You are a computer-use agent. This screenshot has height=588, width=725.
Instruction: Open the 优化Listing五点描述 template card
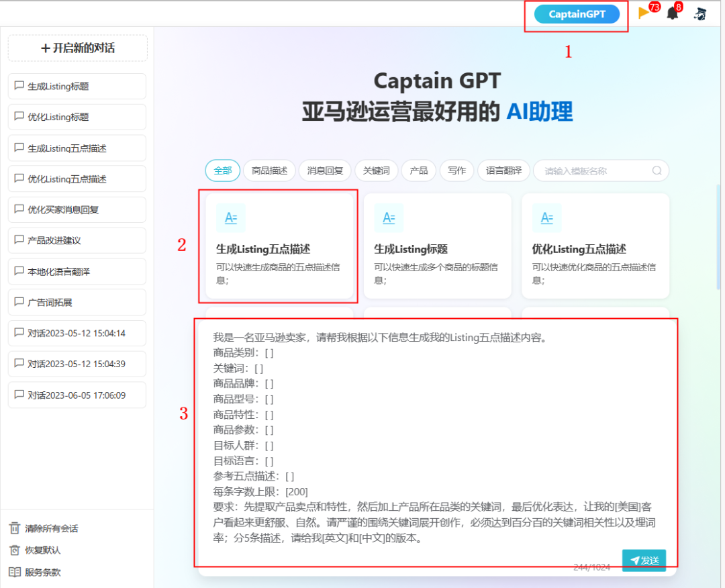pos(595,246)
